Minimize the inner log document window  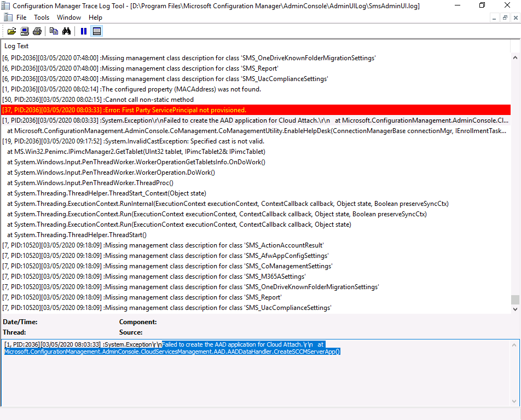[494, 18]
